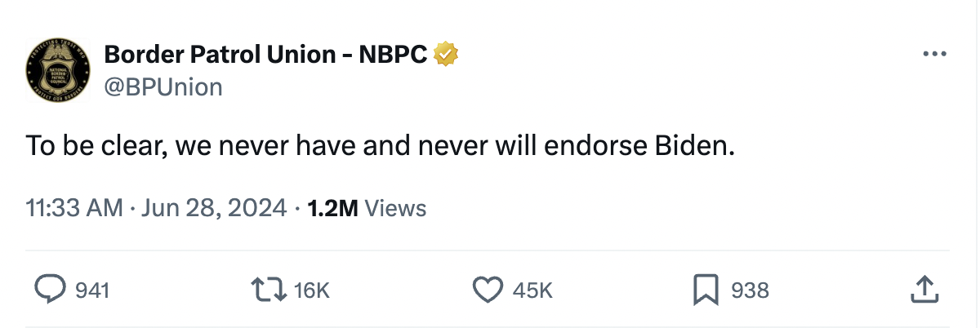Like the tweet with the heart icon
Viewport: 980px width, 328px height.
pyautogui.click(x=488, y=289)
